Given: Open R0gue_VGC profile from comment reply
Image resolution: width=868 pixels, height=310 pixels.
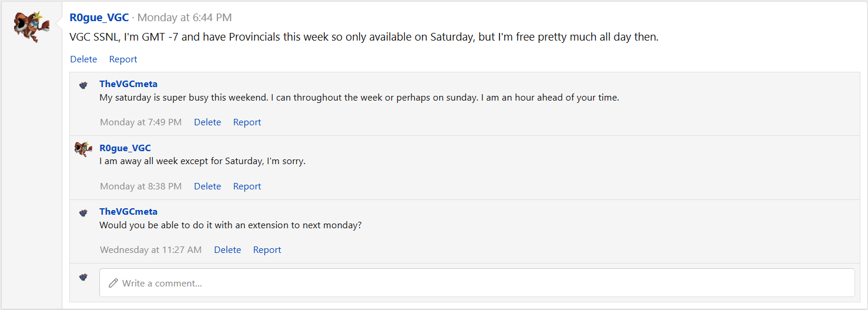Looking at the screenshot, I should 125,148.
